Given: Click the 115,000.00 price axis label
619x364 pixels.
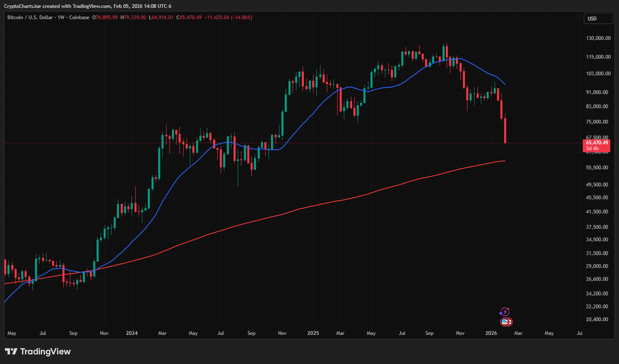Looking at the screenshot, I should point(598,57).
